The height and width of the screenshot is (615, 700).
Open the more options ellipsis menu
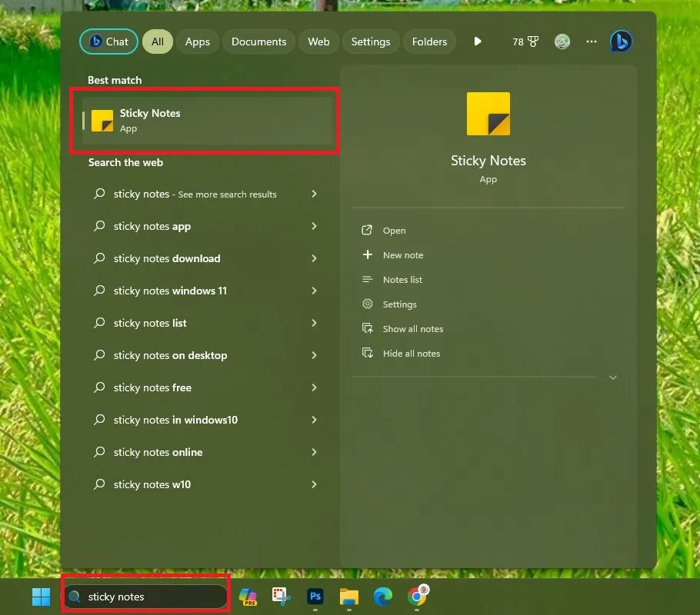click(x=592, y=42)
